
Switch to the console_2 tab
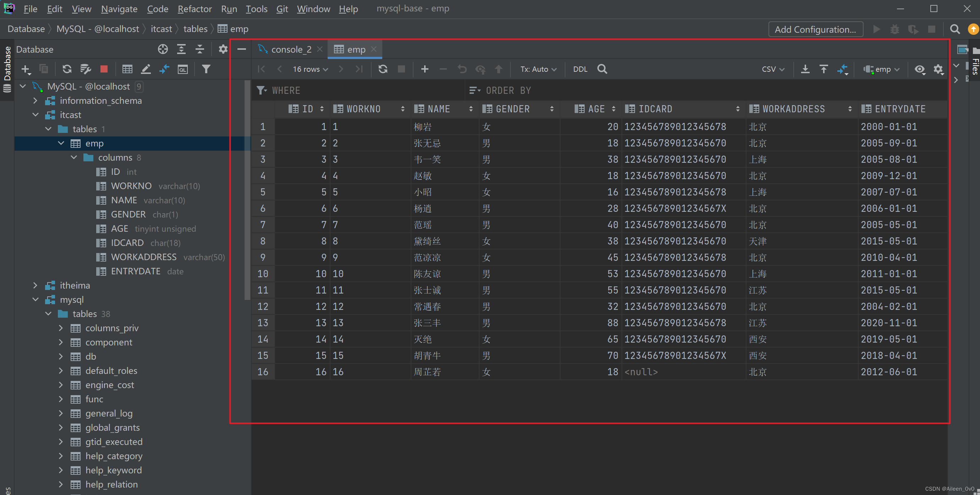(x=291, y=49)
